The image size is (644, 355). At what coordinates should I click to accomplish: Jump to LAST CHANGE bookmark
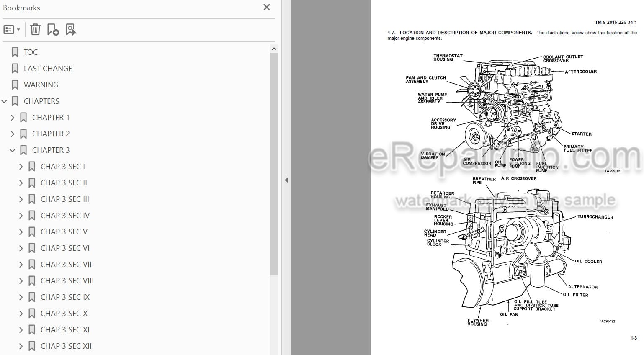click(48, 69)
